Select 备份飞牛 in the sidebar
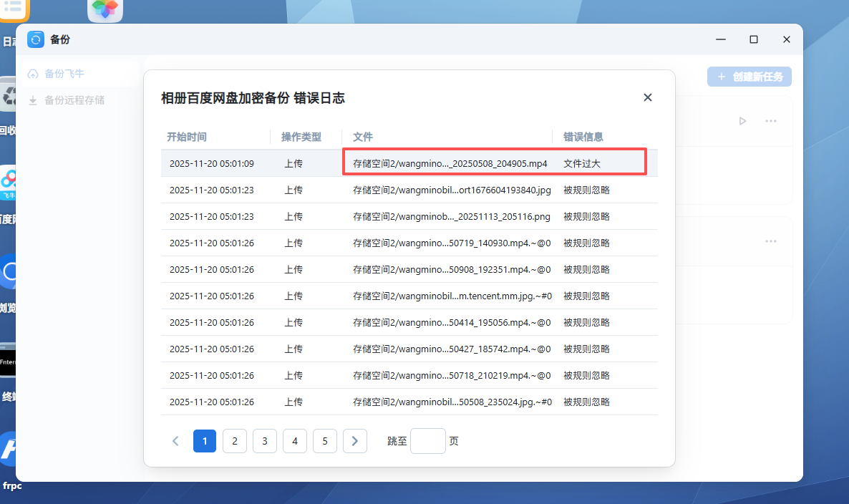This screenshot has height=504, width=849. point(64,74)
